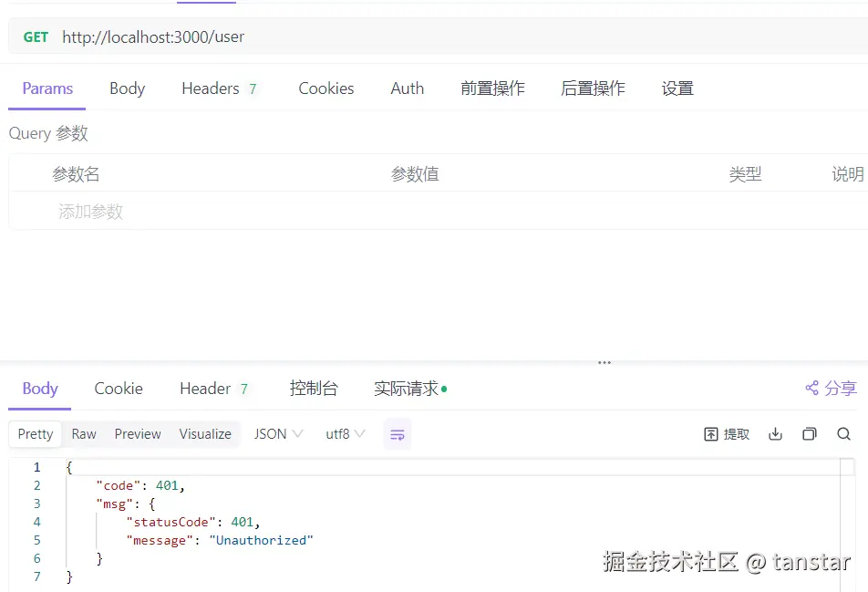Click the "msg": { line

[x=126, y=504]
